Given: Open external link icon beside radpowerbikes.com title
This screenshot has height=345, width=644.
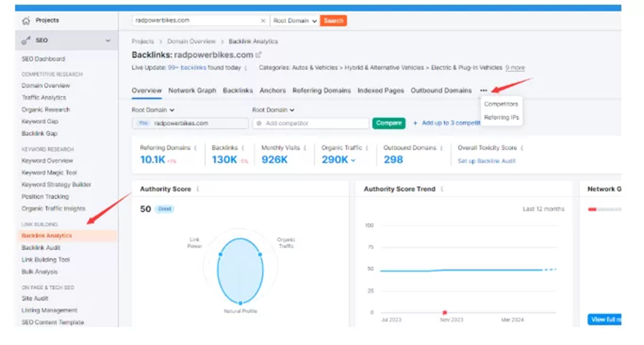Looking at the screenshot, I should coord(258,54).
